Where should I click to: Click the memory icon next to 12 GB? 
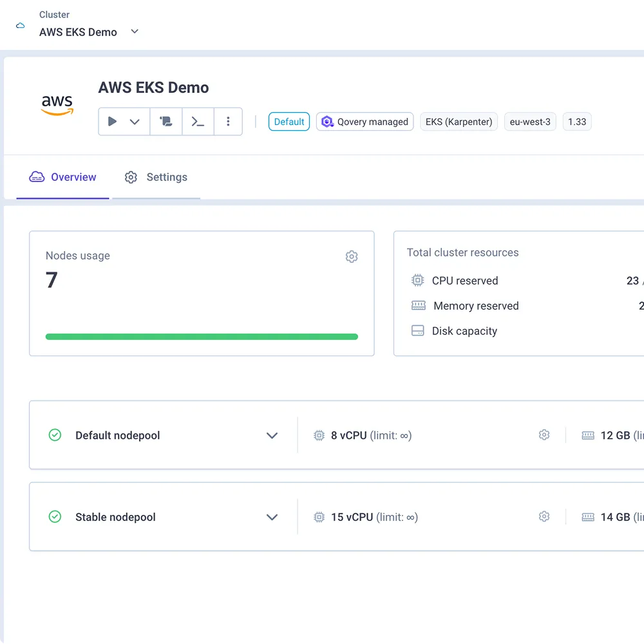(588, 435)
